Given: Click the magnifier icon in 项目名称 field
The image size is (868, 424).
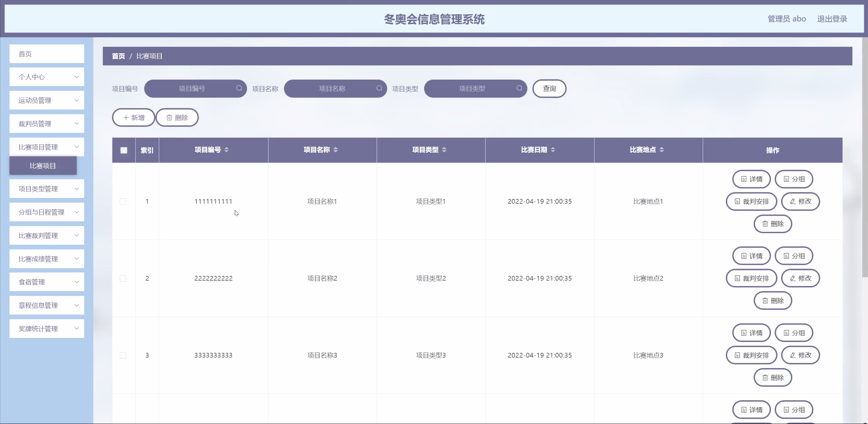Looking at the screenshot, I should coord(379,88).
